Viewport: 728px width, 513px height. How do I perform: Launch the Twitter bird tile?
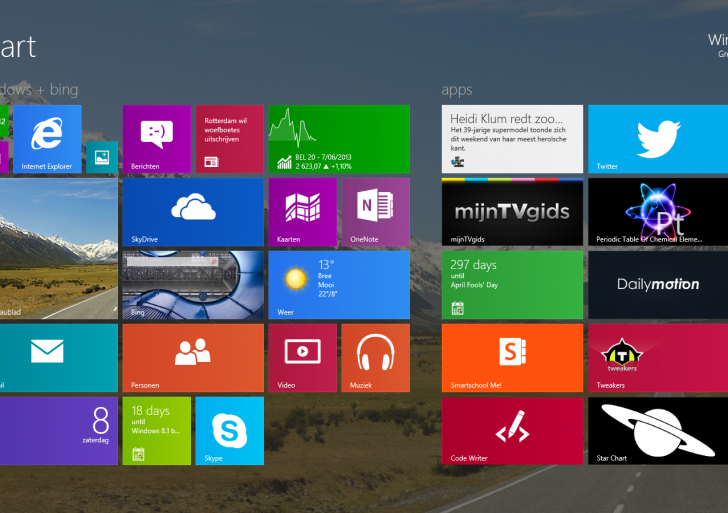coord(657,139)
